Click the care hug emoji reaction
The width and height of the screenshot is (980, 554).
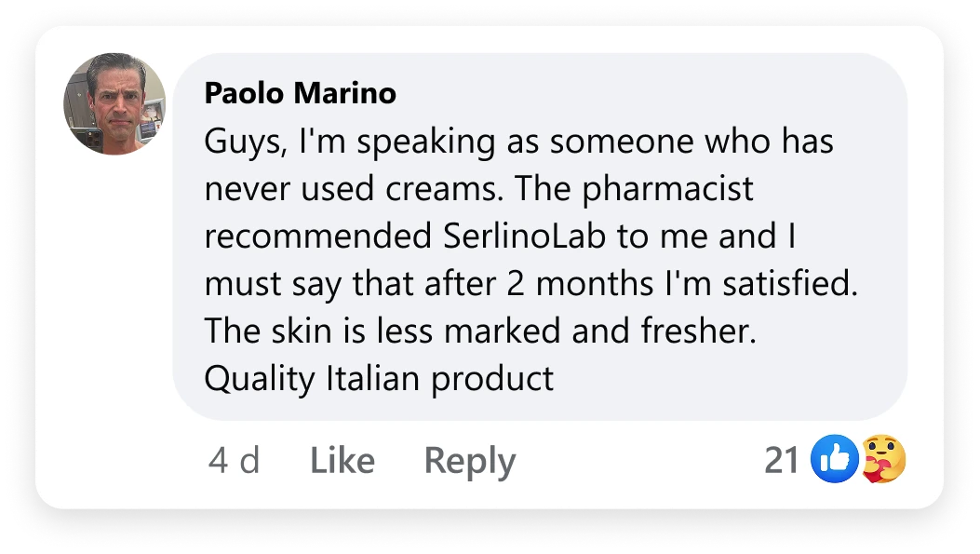click(882, 460)
